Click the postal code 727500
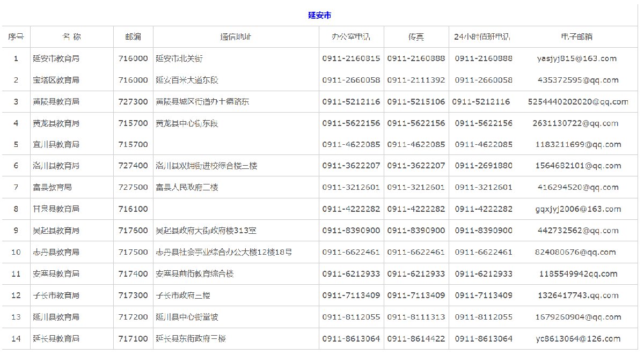Screen dimensions: 644x355 coord(133,187)
